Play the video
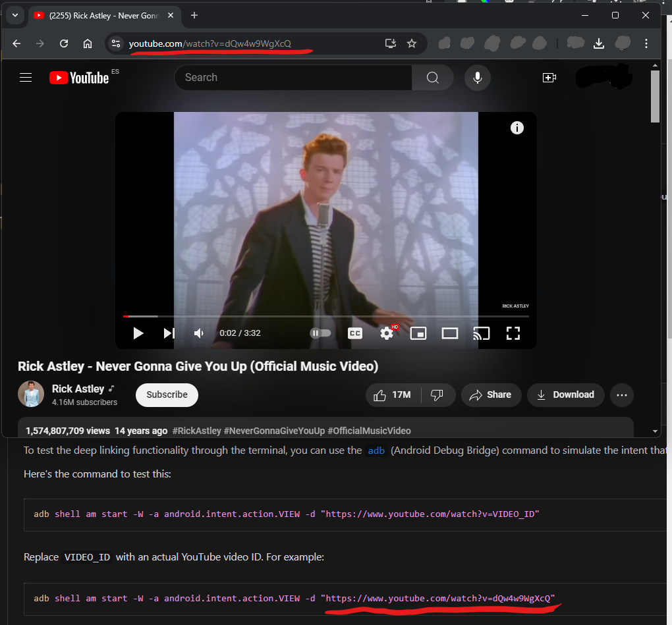This screenshot has height=625, width=672. pos(138,333)
